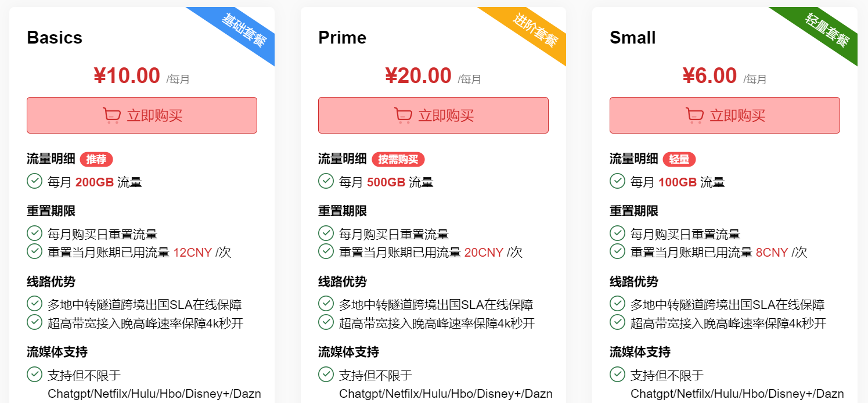Click the ¥20.00 Prime price
Viewport: 868px width, 403px height.
point(418,76)
